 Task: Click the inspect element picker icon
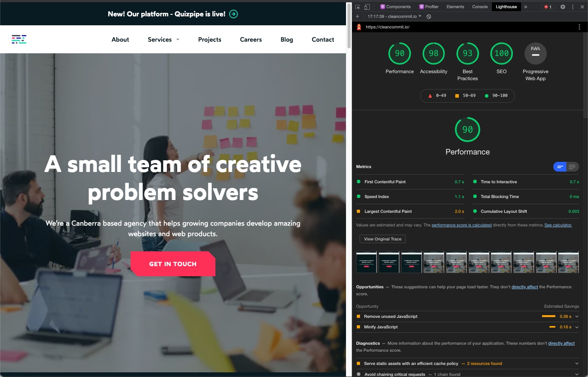pyautogui.click(x=358, y=7)
